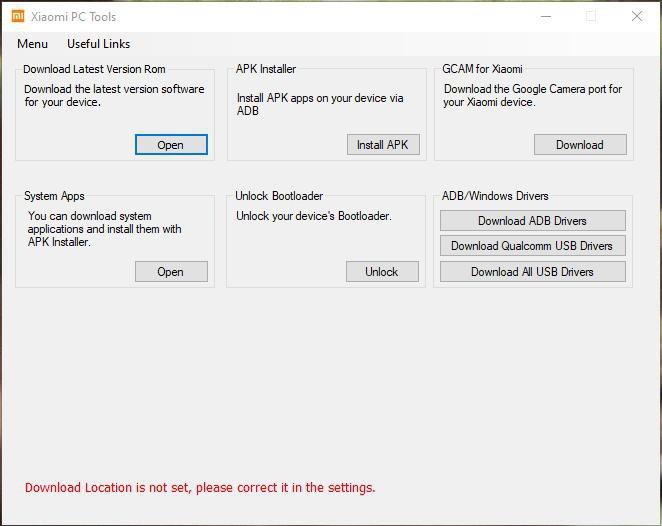662x526 pixels.
Task: Click Download Qualcomm USB Drivers button
Action: click(x=532, y=246)
